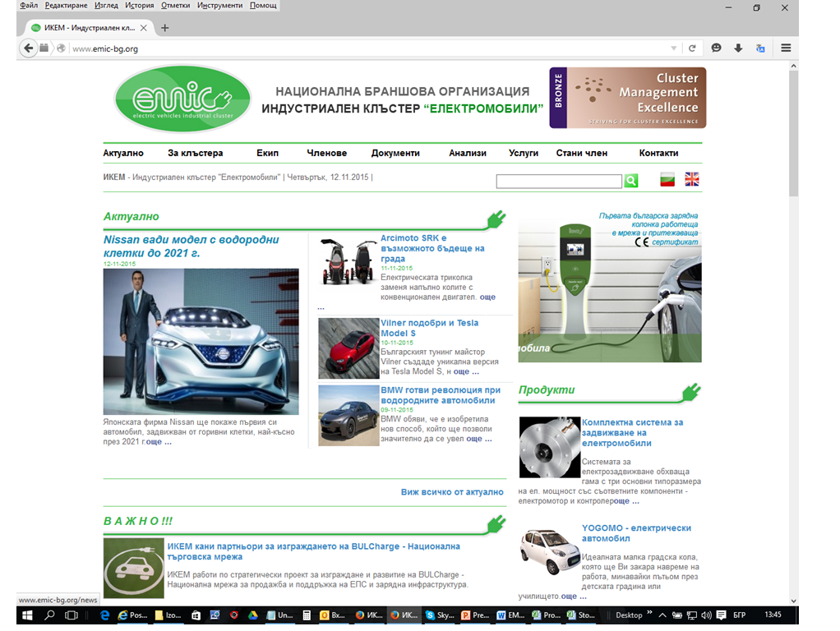Reload the page with the refresh icon
Image resolution: width=840 pixels, height=631 pixels.
point(692,48)
